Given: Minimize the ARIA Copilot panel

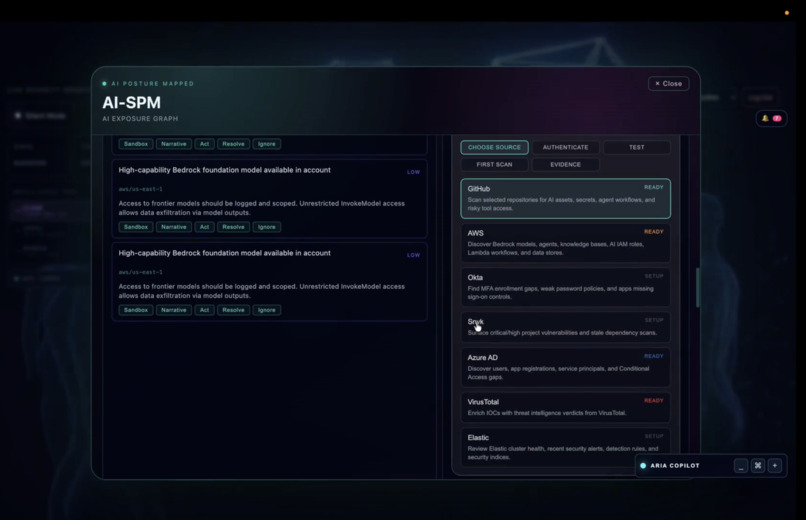Looking at the screenshot, I should point(741,466).
